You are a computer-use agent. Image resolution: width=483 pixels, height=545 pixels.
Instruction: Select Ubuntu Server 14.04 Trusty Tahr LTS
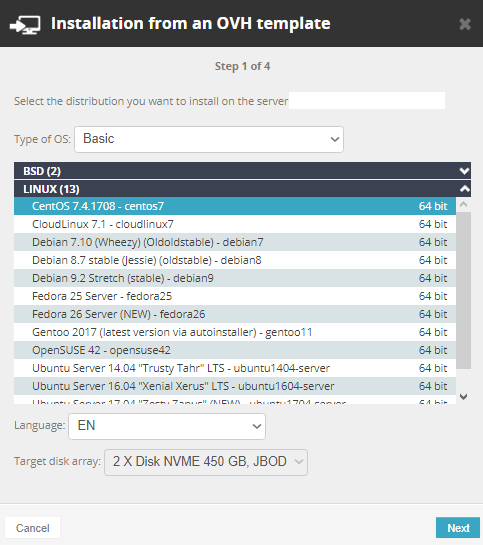click(x=235, y=368)
